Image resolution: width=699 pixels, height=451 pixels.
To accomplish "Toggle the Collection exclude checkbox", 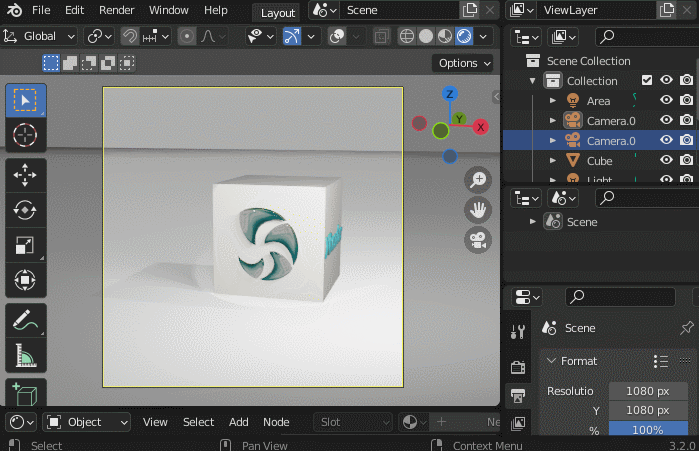I will (x=647, y=81).
